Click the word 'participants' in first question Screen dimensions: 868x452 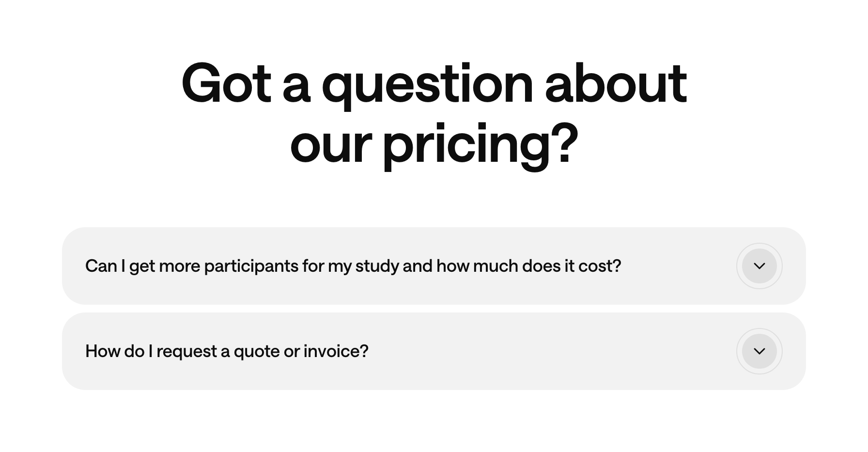point(251,266)
